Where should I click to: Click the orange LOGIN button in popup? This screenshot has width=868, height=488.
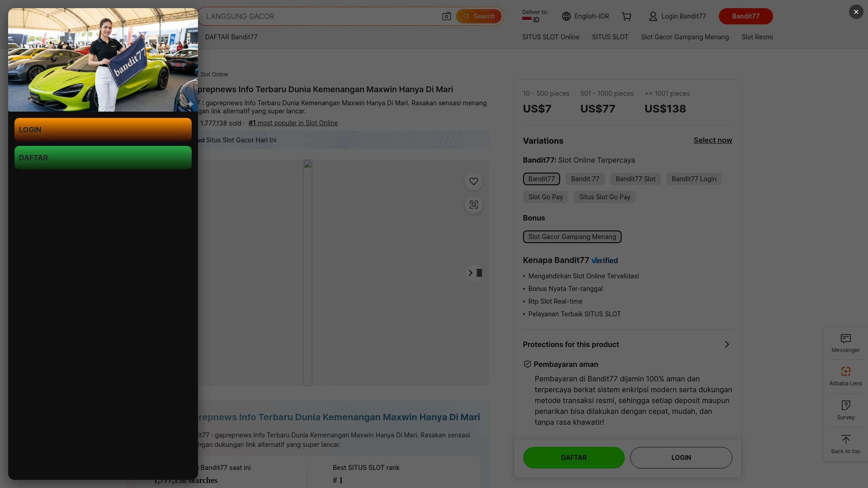coord(103,130)
